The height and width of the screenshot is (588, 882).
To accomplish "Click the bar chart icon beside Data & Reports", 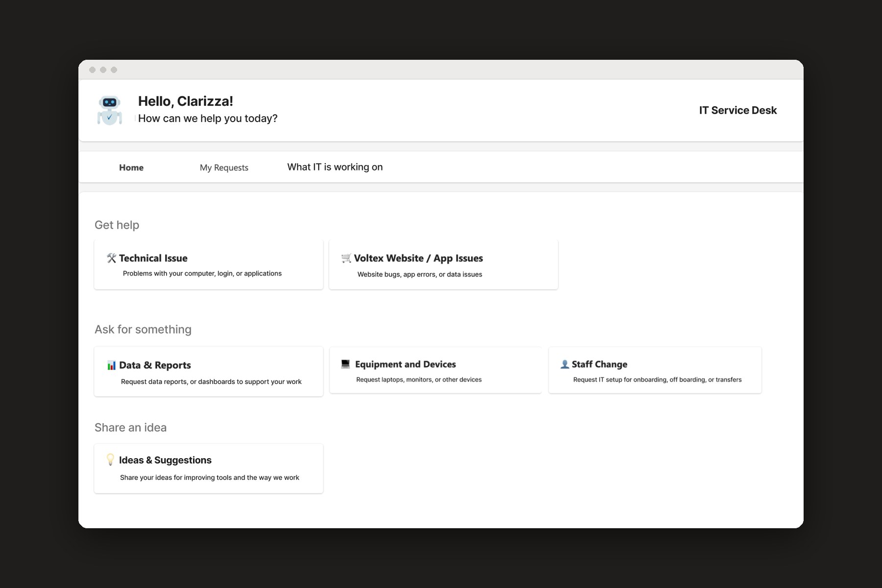I will [112, 366].
